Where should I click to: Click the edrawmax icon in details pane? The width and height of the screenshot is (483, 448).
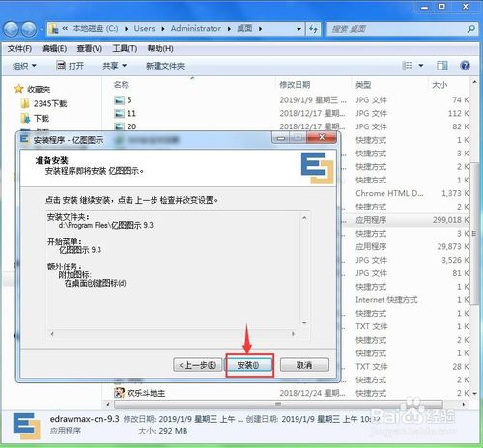point(26,426)
